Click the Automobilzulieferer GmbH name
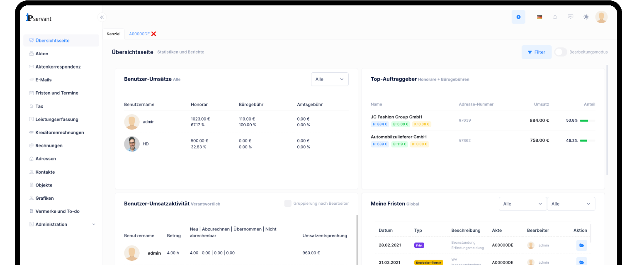The image size is (644, 265). [x=399, y=137]
